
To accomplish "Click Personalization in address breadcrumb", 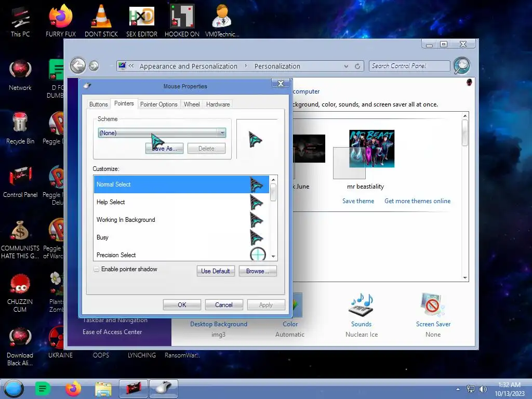I will point(277,66).
